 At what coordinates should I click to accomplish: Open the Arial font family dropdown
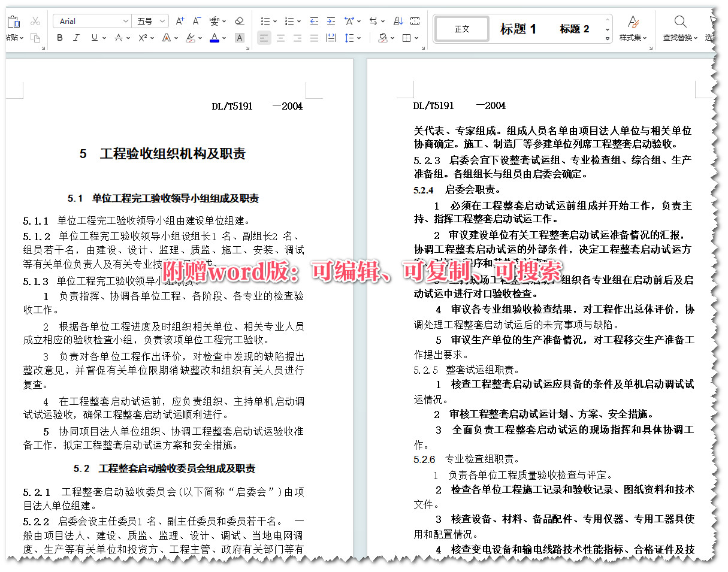(x=126, y=22)
